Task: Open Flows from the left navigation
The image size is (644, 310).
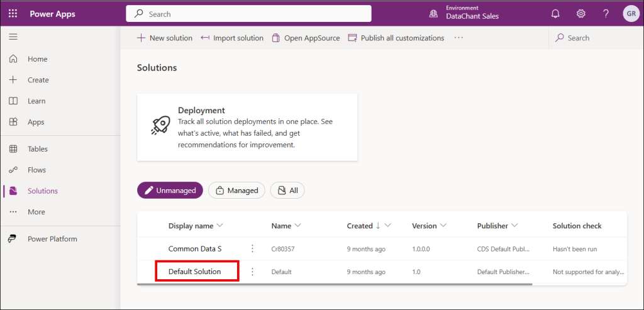Action: tap(36, 170)
